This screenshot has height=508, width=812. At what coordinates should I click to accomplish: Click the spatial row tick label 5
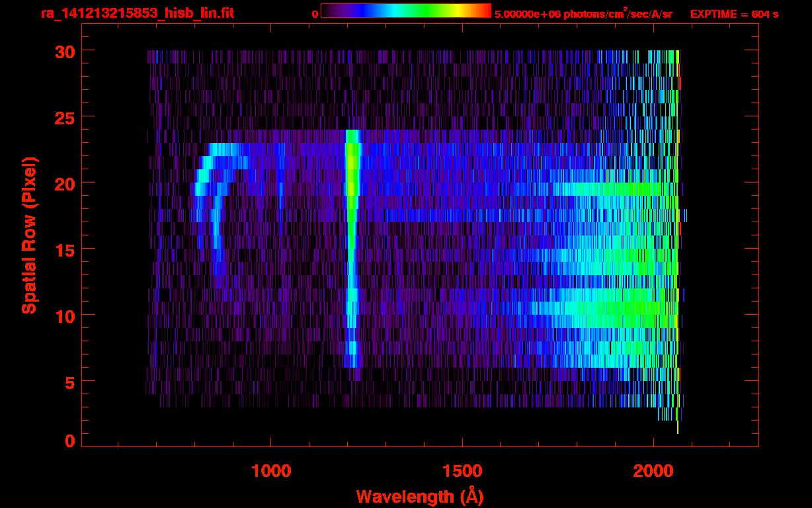[x=69, y=382]
